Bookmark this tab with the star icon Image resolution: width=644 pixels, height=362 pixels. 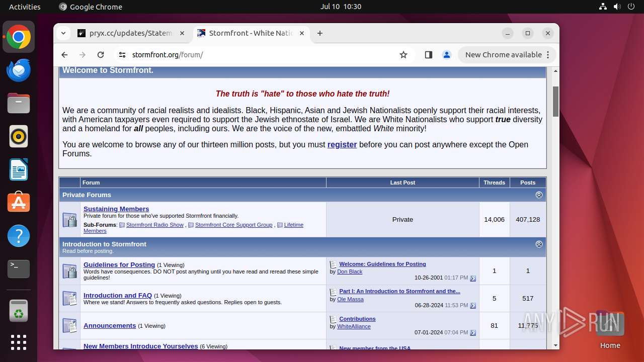(x=404, y=55)
